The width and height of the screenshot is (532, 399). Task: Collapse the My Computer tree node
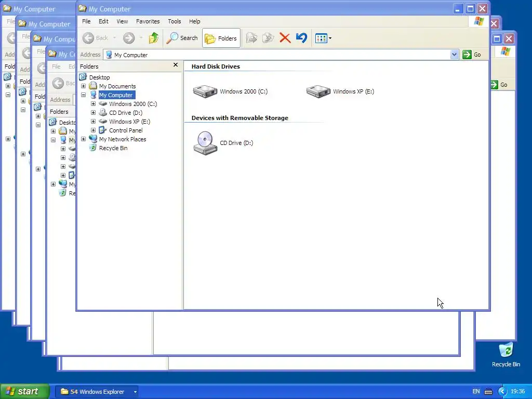click(84, 95)
